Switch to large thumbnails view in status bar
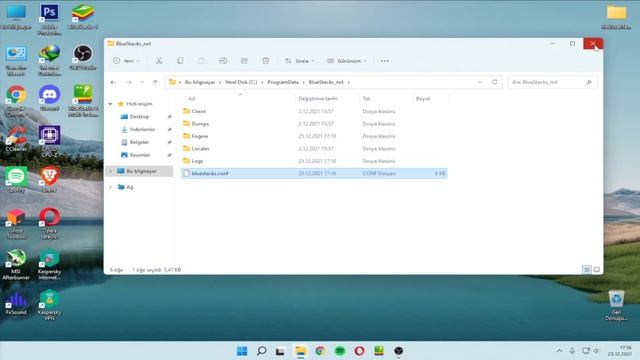Viewport: 640px width, 360px height. 597,270
